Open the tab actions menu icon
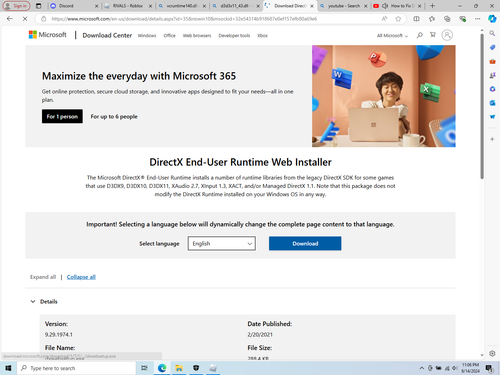This screenshot has width=500, height=375. (39, 6)
